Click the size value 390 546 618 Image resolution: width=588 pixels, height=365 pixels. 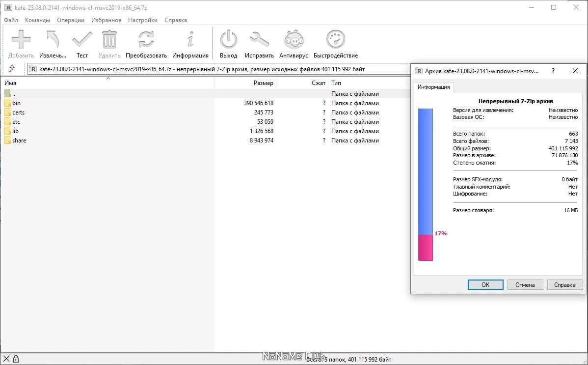point(259,103)
